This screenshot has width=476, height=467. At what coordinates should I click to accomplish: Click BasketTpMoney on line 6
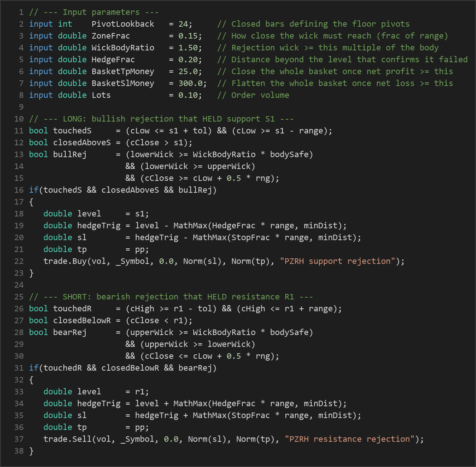coord(123,72)
